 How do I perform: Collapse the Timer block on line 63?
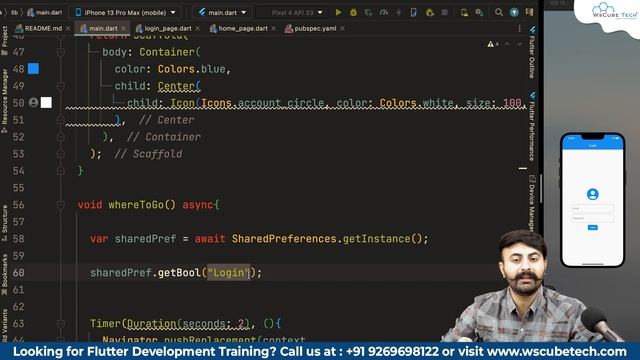pos(61,323)
